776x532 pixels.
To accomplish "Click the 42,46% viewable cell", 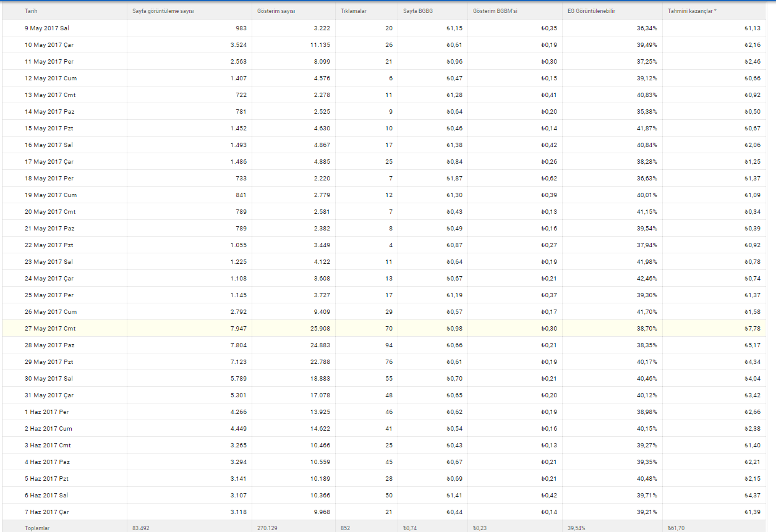I will [x=647, y=278].
